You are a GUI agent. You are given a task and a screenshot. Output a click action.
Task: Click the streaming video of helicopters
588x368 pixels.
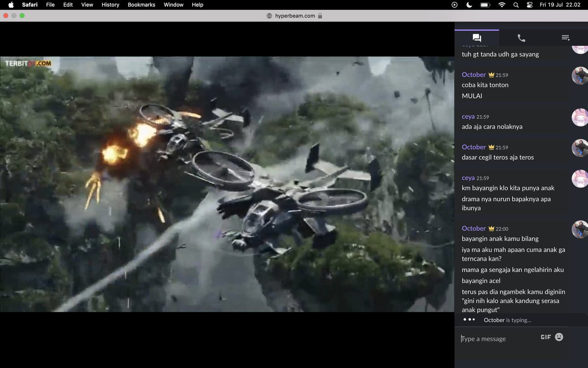coord(227,184)
